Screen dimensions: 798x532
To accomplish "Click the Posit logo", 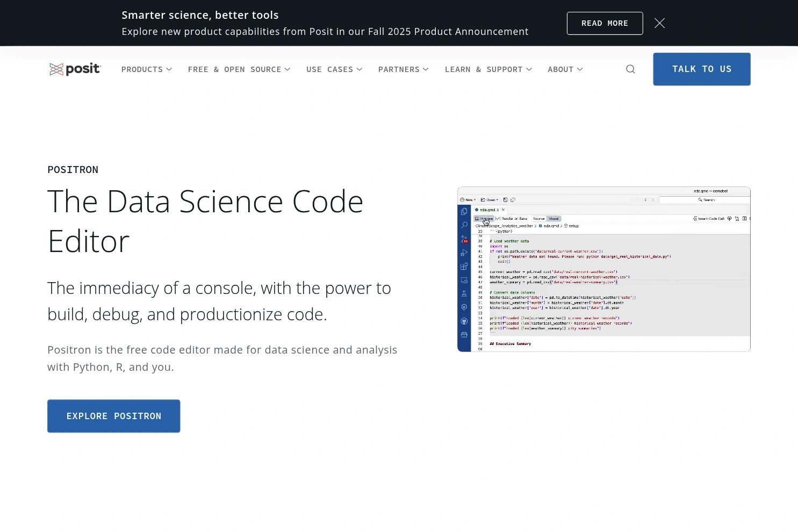I will click(75, 69).
